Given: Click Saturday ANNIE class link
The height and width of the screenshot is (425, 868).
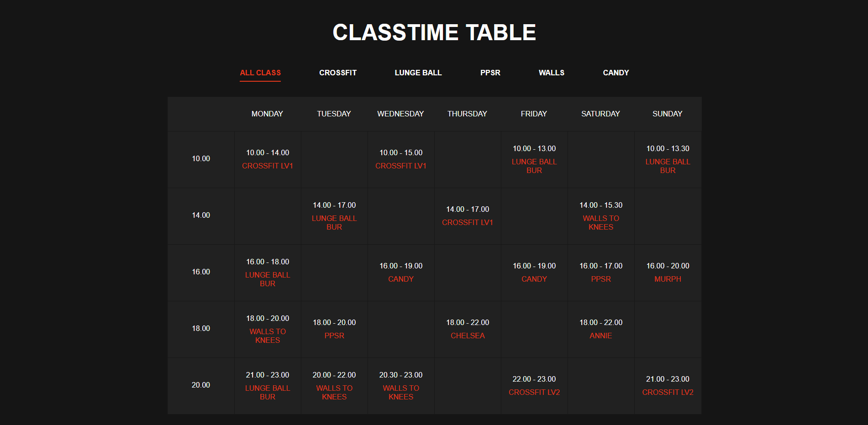Looking at the screenshot, I should [x=601, y=336].
